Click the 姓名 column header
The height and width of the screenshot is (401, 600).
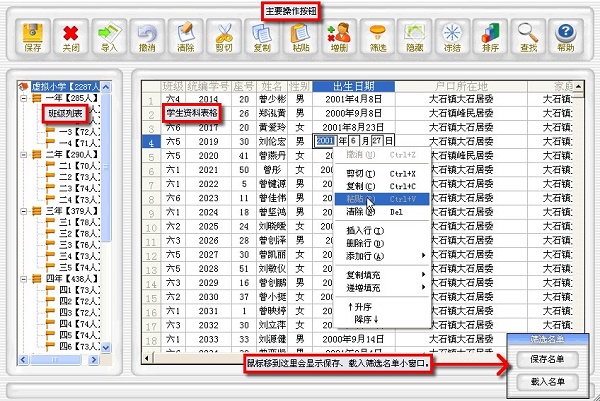coord(272,86)
